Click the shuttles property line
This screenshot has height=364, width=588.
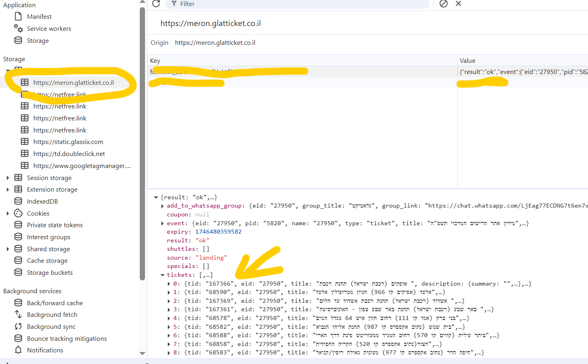[188, 249]
